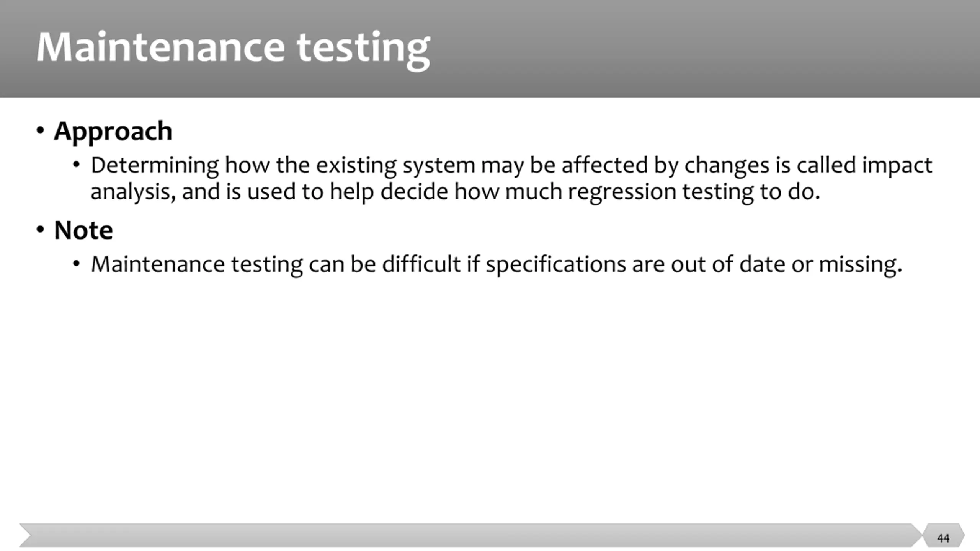980x551 pixels.
Task: Click the word "changes" in the Approach text
Action: [727, 166]
